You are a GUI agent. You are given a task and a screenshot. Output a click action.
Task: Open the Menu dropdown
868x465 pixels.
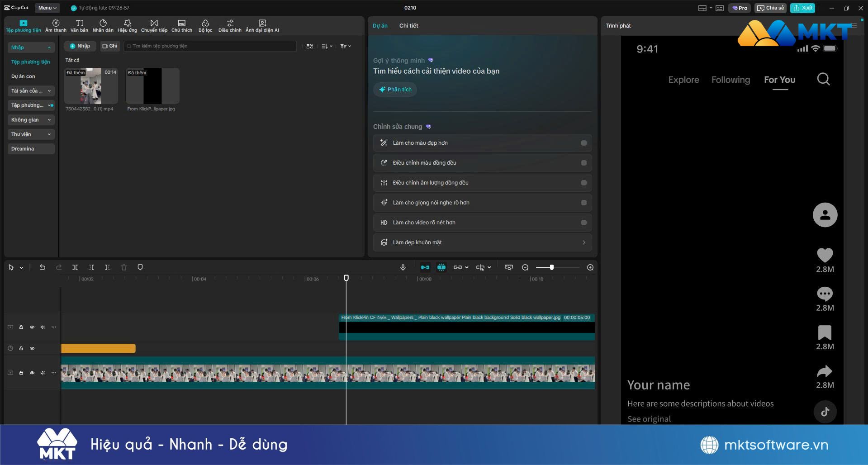pyautogui.click(x=47, y=8)
